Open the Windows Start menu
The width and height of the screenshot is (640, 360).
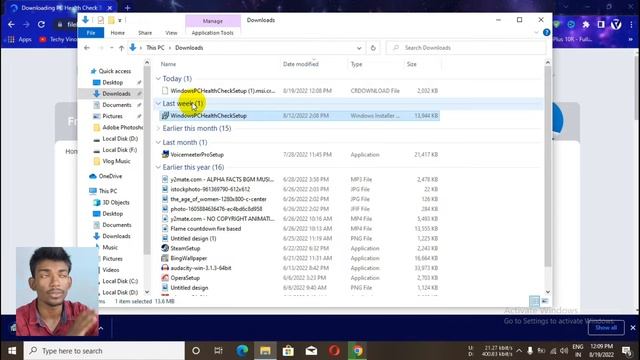11,351
